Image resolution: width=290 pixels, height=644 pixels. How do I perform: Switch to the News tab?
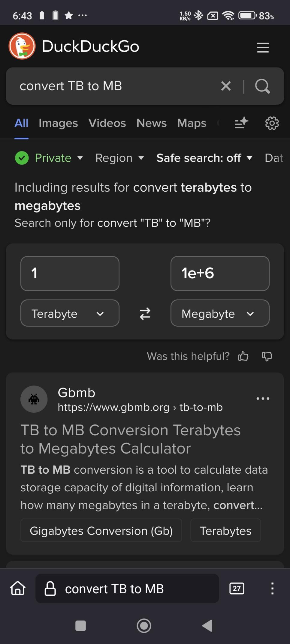pos(151,123)
